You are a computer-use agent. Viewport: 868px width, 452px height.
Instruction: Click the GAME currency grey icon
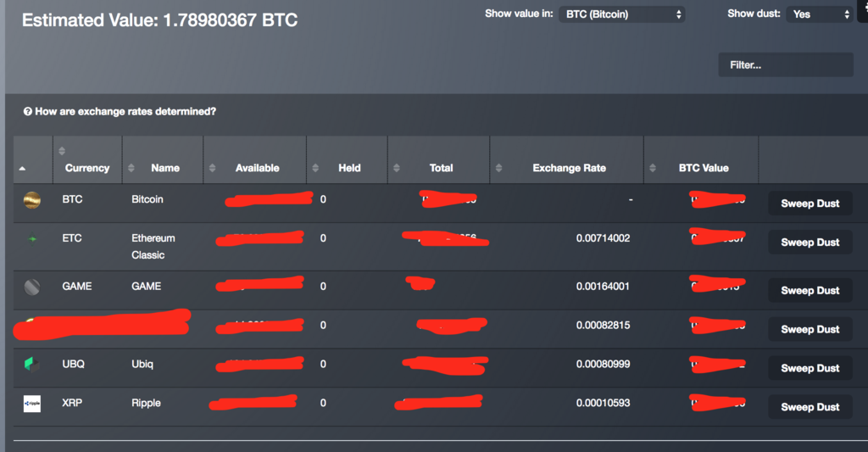[32, 287]
